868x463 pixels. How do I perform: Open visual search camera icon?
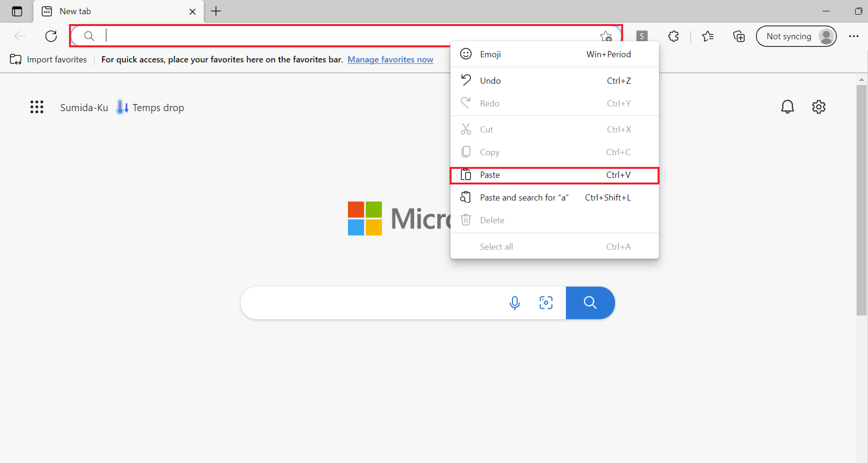[546, 303]
